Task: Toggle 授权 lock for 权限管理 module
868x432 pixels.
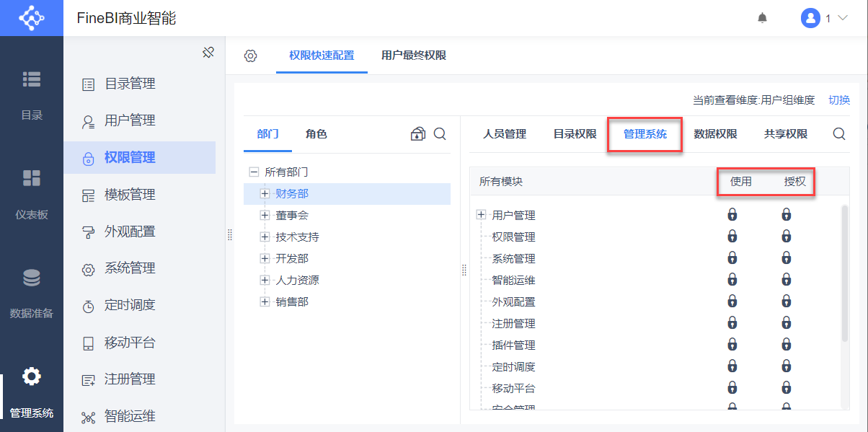Action: pyautogui.click(x=787, y=237)
